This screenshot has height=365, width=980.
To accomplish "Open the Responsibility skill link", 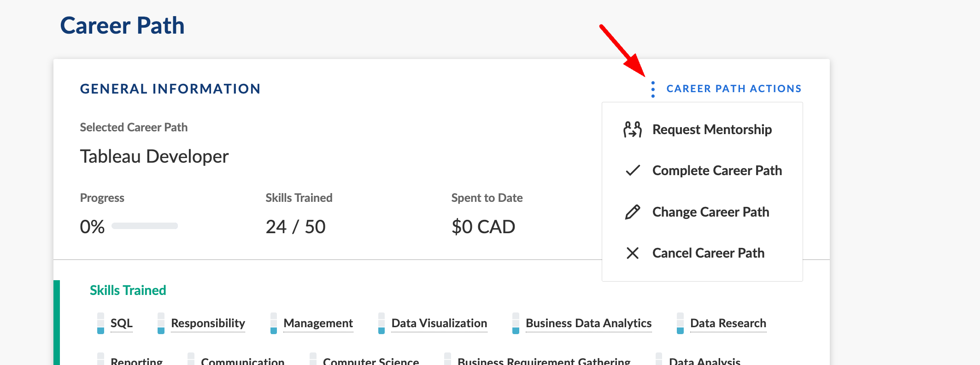I will (208, 324).
